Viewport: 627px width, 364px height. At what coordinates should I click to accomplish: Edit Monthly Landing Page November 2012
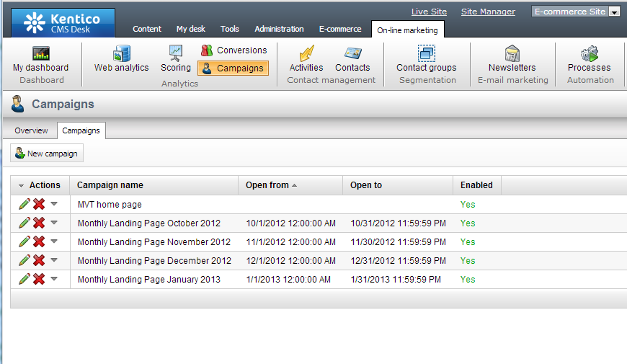coord(25,241)
